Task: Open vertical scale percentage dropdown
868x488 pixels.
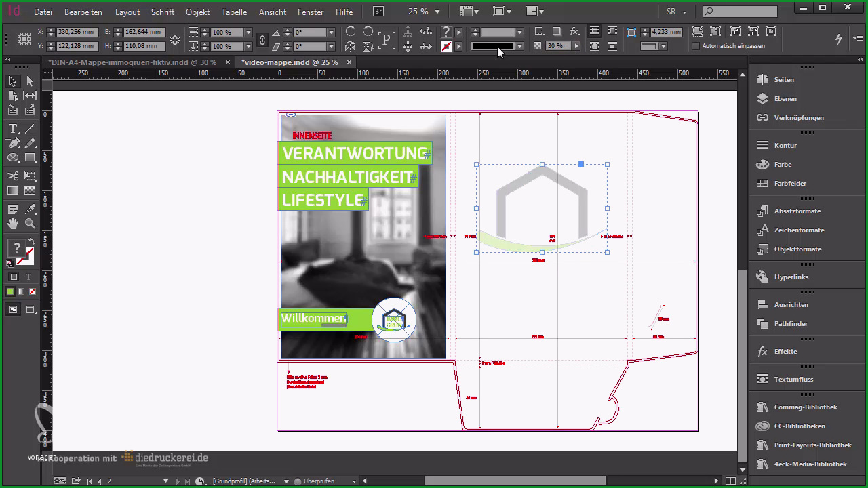Action: click(248, 46)
